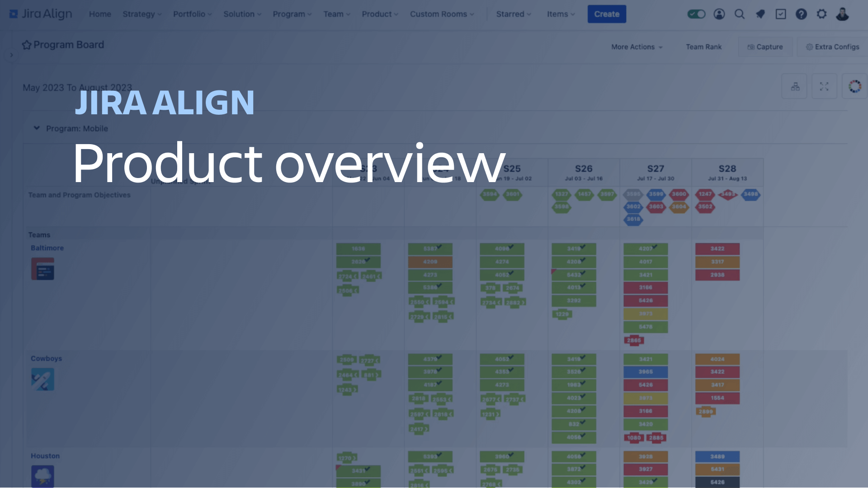Open the Capture panel
Screen dimensions: 868x488
(x=765, y=47)
